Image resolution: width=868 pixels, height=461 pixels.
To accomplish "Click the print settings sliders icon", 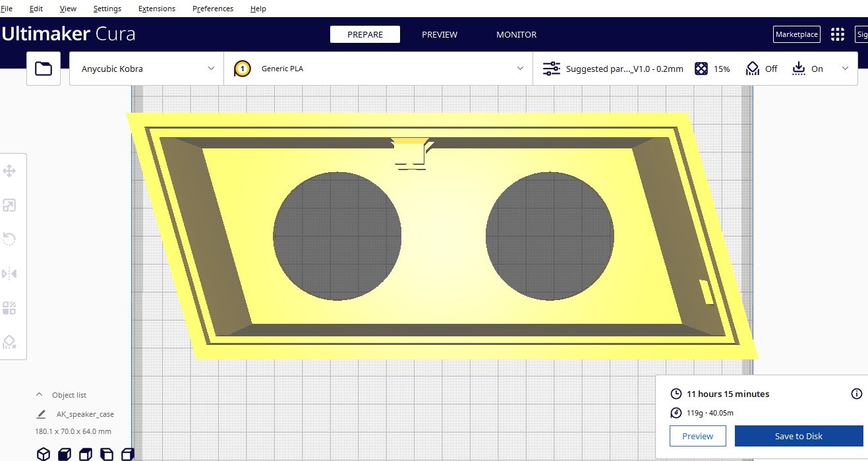I will tap(552, 69).
